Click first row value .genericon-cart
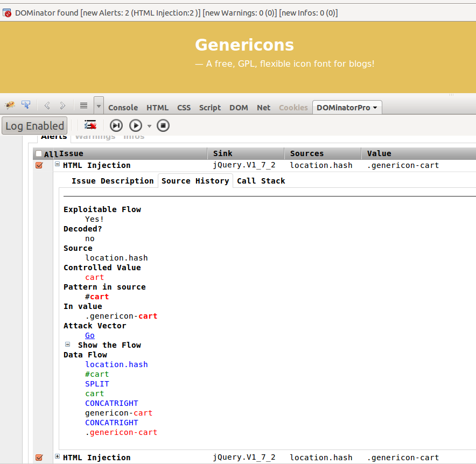Screen dimensions: 476x464 pos(403,165)
